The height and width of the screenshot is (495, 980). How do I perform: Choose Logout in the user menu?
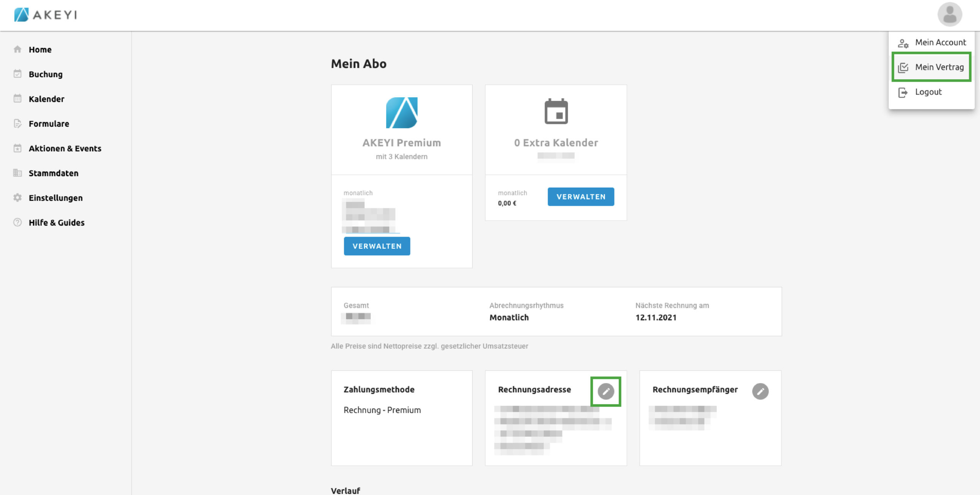[928, 92]
